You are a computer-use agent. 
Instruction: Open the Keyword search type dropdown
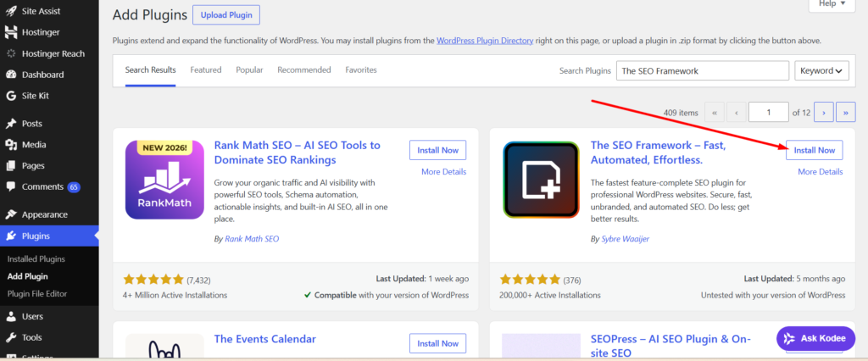point(821,71)
